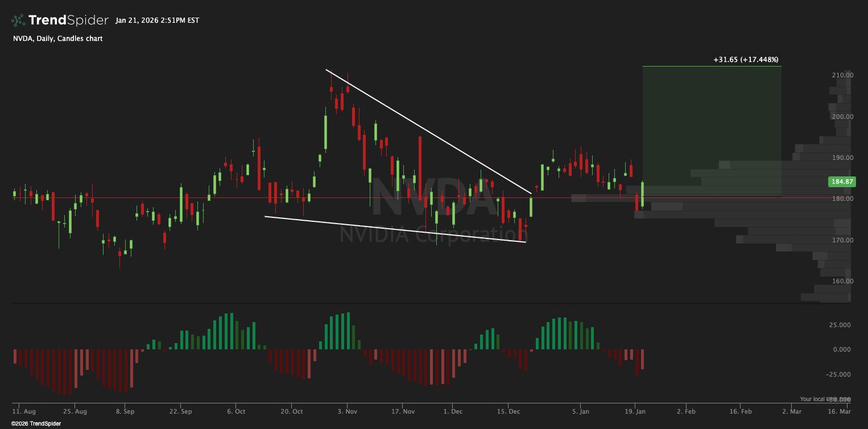Click the 25.000 indicator axis value
The height and width of the screenshot is (429, 868).
coord(841,325)
